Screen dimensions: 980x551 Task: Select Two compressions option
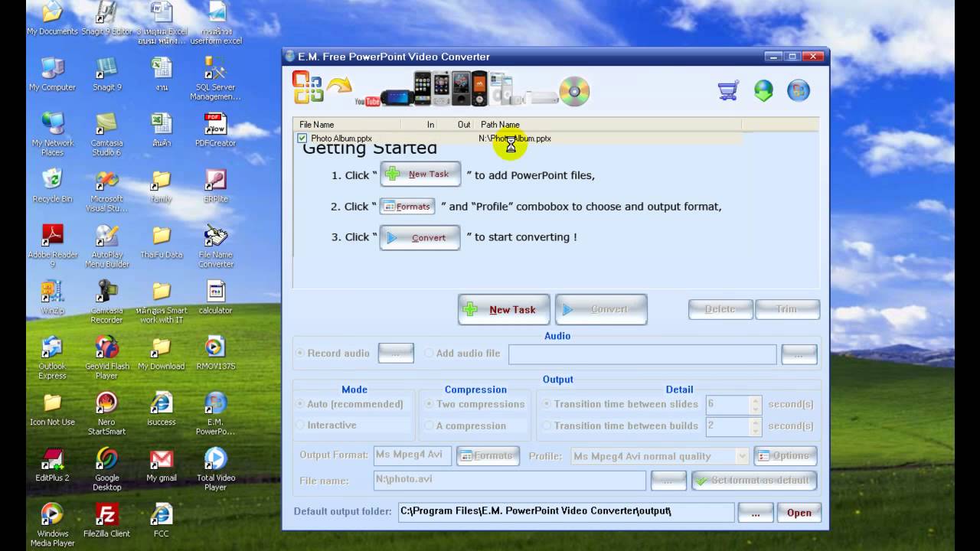coord(429,404)
